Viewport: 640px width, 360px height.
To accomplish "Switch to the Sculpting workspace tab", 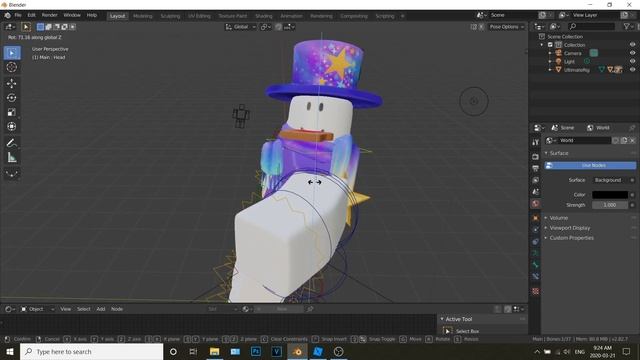I will pos(170,16).
